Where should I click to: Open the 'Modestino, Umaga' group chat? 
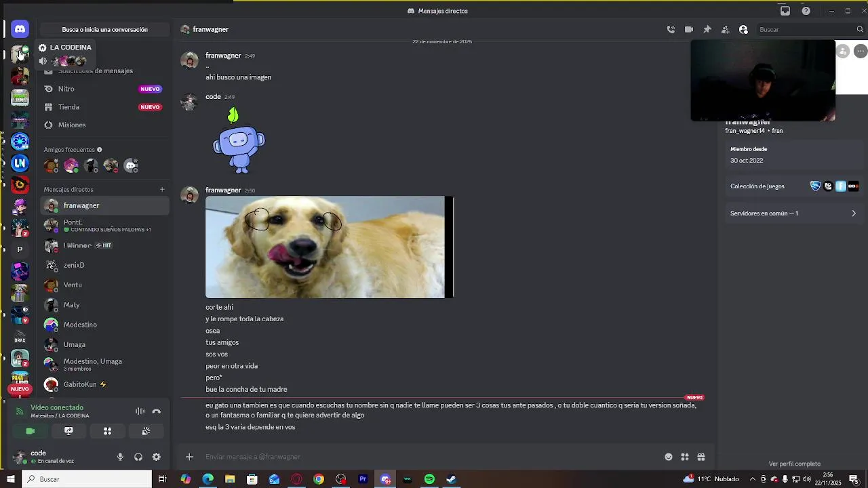tap(104, 365)
